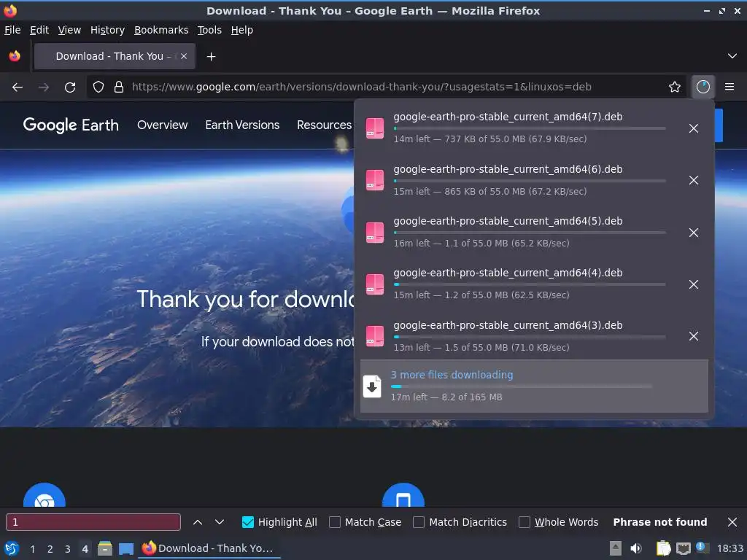
Task: Go to Overview page link
Action: tap(163, 125)
